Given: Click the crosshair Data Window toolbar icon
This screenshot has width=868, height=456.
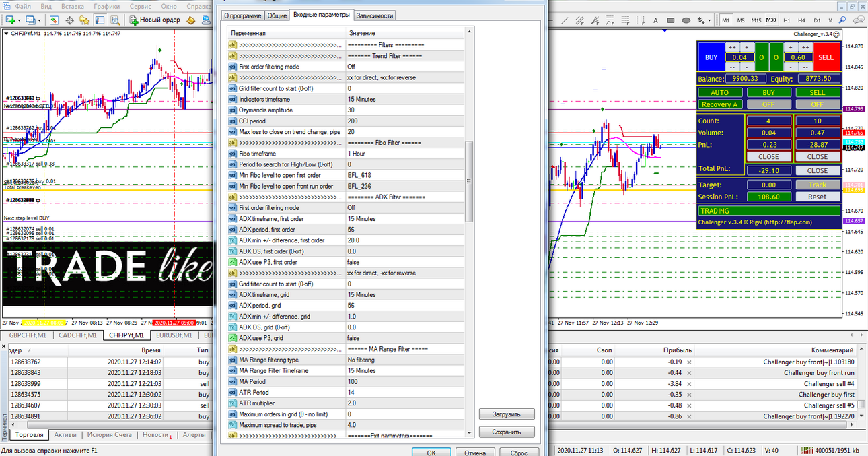Looking at the screenshot, I should (69, 20).
